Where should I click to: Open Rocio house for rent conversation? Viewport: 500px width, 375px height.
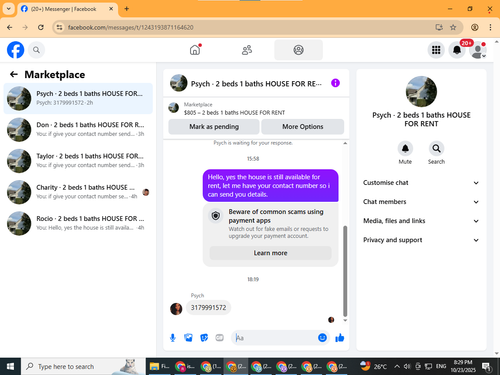tap(78, 223)
